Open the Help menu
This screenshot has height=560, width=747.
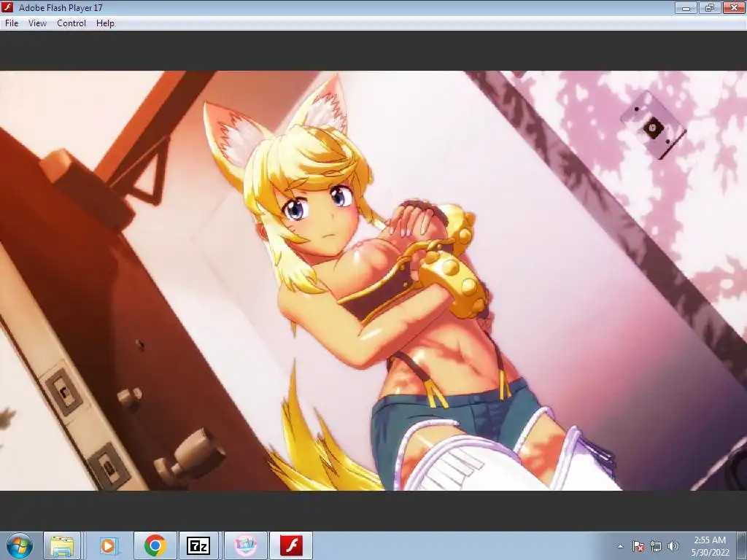coord(105,23)
